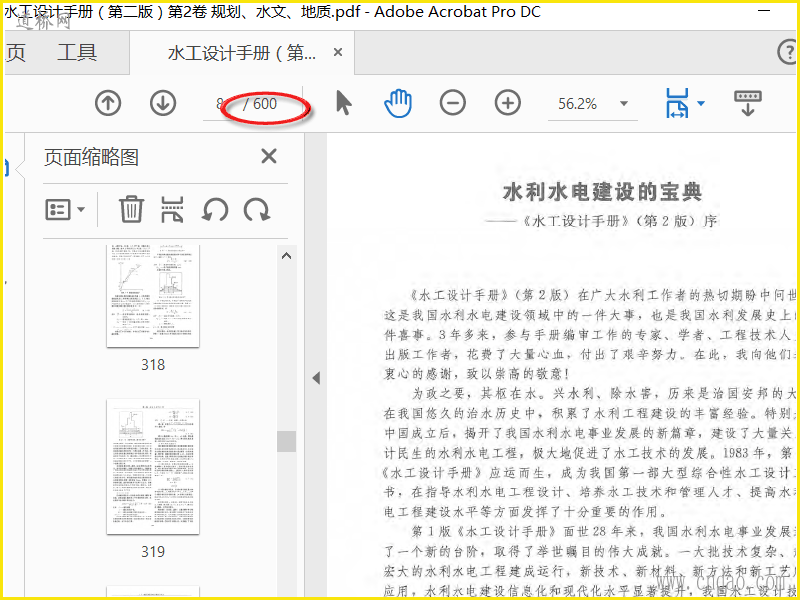The height and width of the screenshot is (600, 800).
Task: Close the 水工设计手册 document tab
Action: 337,52
